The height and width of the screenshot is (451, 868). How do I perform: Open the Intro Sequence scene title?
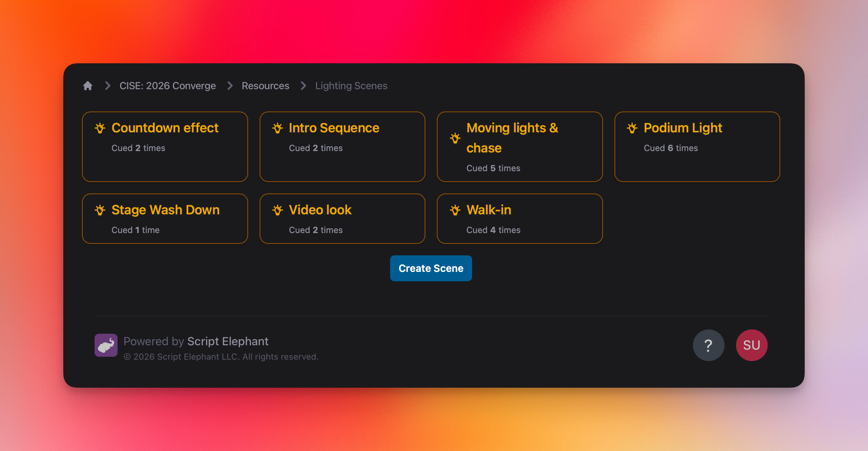[334, 128]
